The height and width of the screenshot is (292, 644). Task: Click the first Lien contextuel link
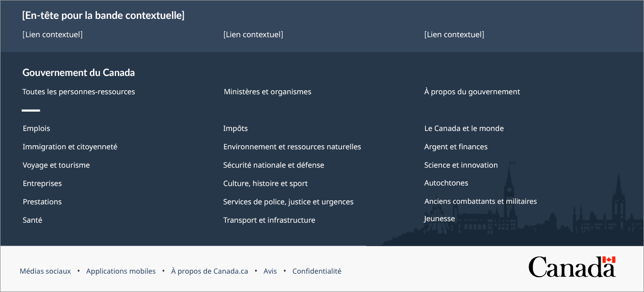(53, 35)
